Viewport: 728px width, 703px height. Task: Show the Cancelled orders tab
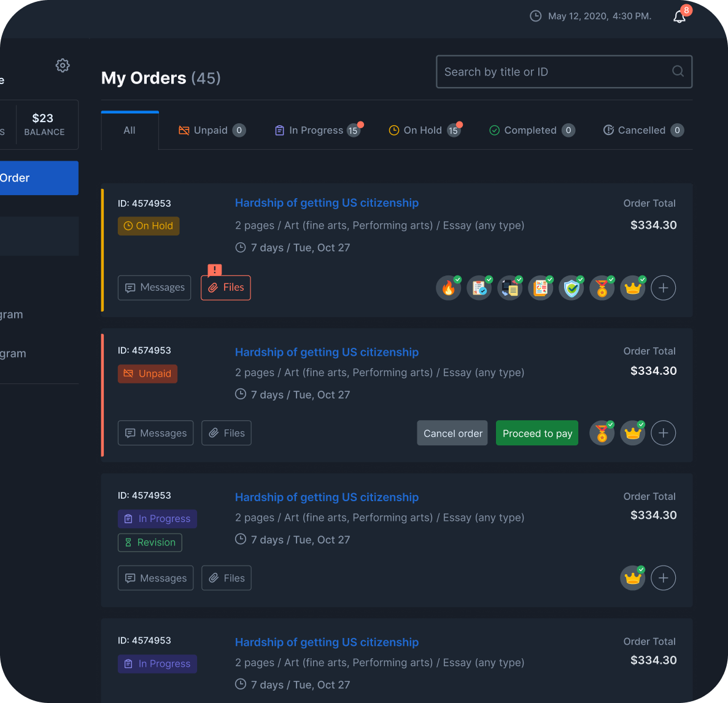pos(642,130)
